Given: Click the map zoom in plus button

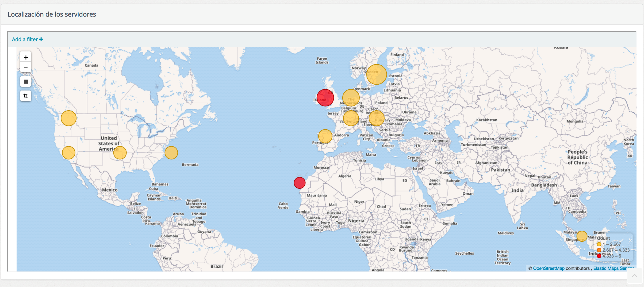Looking at the screenshot, I should click(x=26, y=57).
